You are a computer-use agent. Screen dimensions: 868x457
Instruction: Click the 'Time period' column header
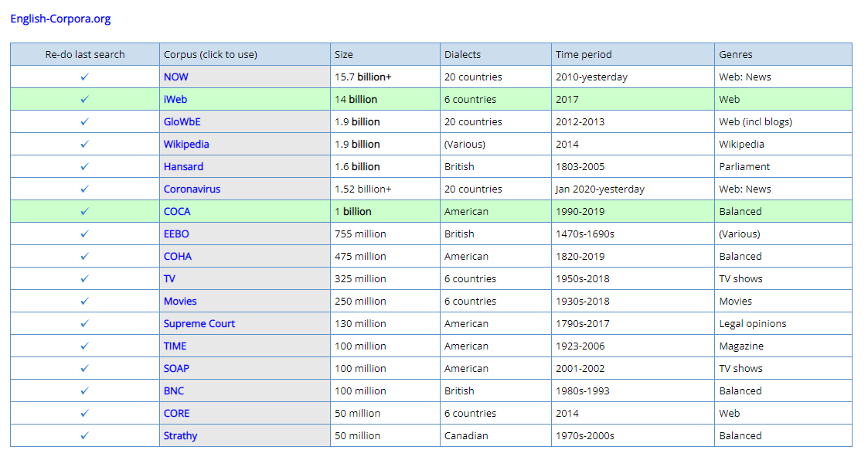click(633, 54)
